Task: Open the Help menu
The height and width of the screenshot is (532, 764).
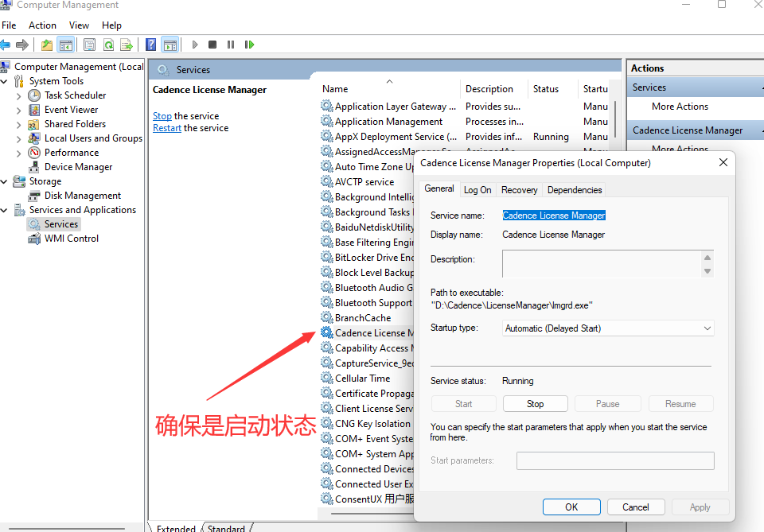Action: pyautogui.click(x=111, y=25)
